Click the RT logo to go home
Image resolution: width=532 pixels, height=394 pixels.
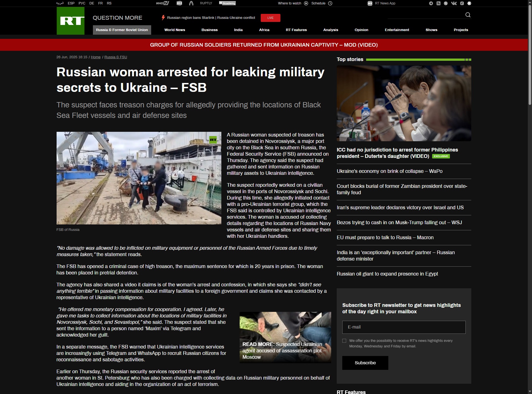(x=70, y=21)
